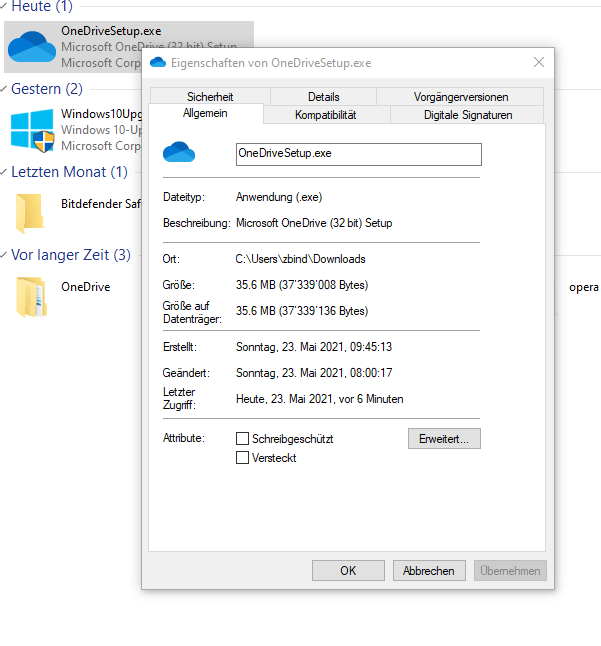This screenshot has width=601, height=646.
Task: Select the opera item in the Explorer list
Action: 584,287
